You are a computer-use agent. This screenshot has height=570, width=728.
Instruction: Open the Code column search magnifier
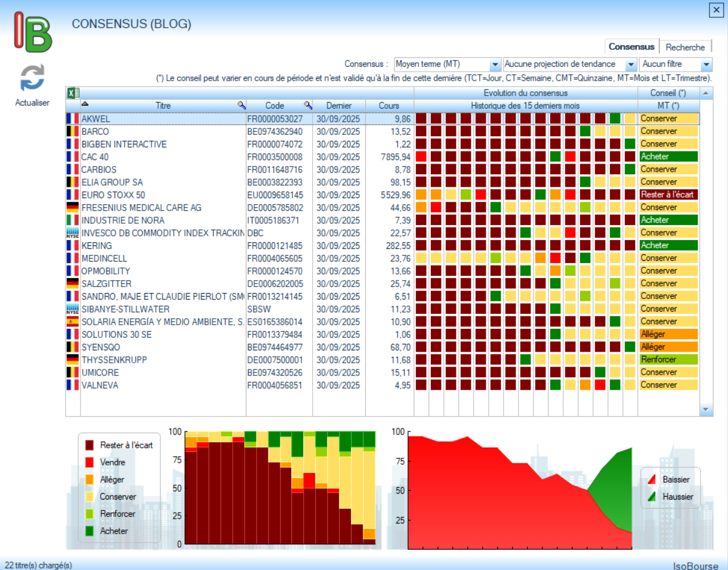308,105
